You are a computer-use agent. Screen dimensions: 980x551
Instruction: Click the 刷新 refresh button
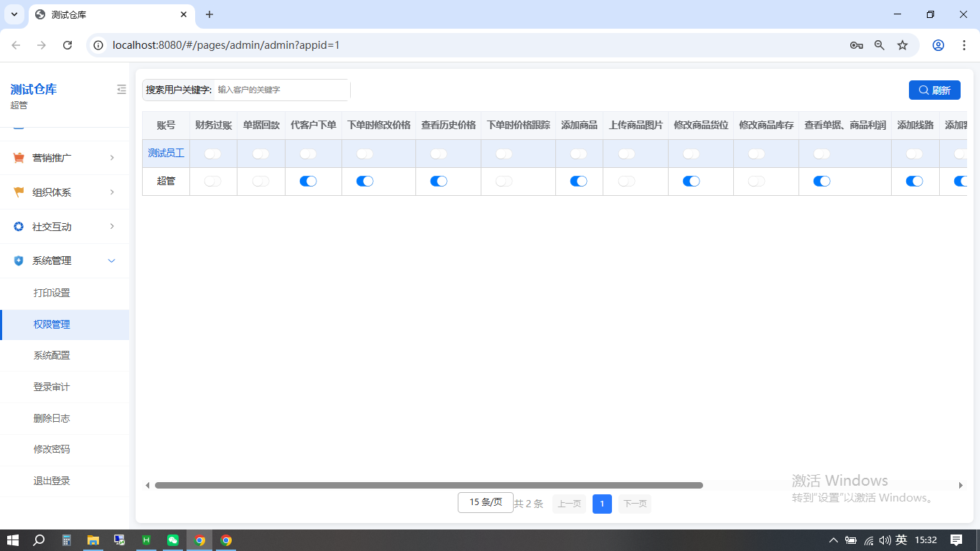point(935,90)
